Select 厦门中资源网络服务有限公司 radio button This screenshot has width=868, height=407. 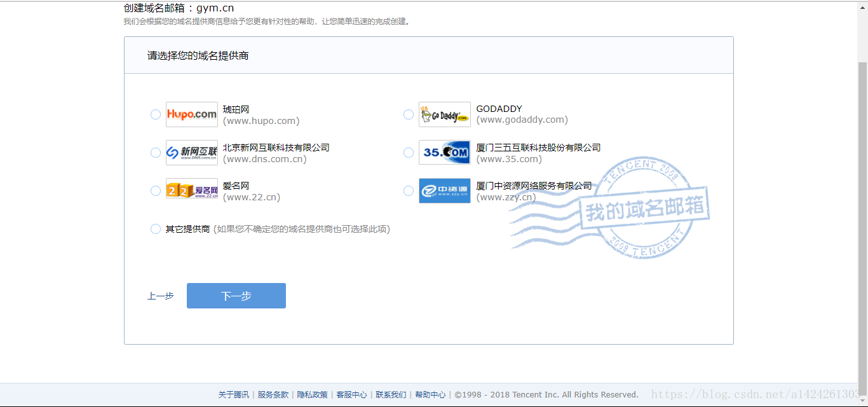409,191
